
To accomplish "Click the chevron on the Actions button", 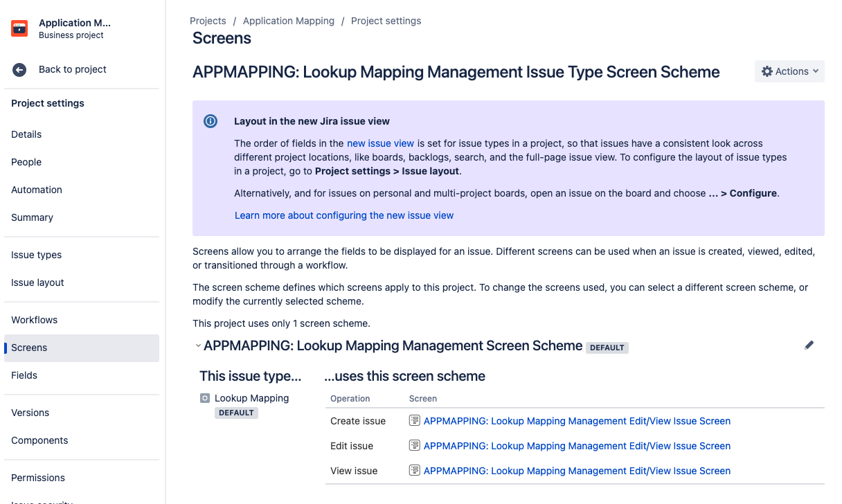I will [814, 71].
